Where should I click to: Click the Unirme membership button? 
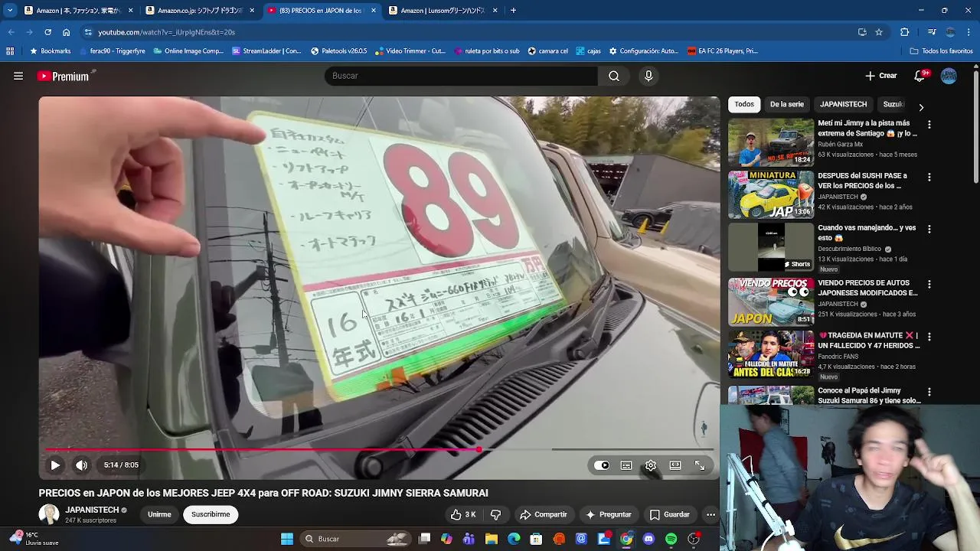click(159, 514)
